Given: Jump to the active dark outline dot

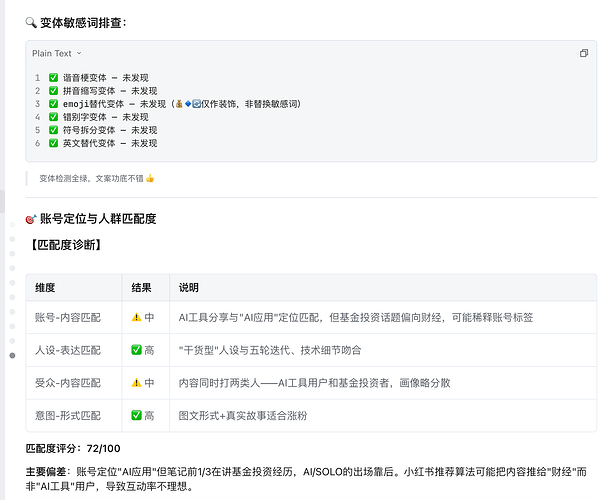Looking at the screenshot, I should (12, 355).
